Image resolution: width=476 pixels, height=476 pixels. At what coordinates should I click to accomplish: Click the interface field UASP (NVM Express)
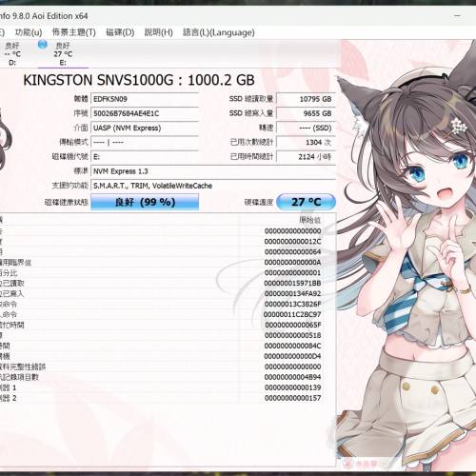point(145,128)
